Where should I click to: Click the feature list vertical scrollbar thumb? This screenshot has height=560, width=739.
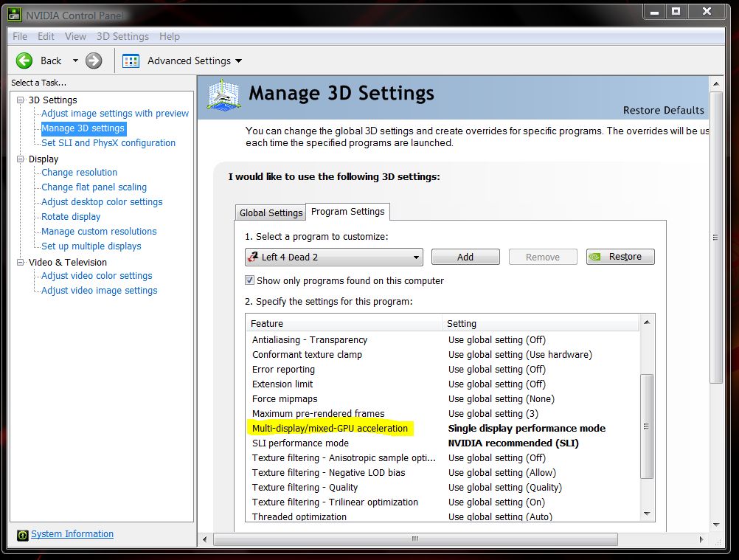pos(647,426)
